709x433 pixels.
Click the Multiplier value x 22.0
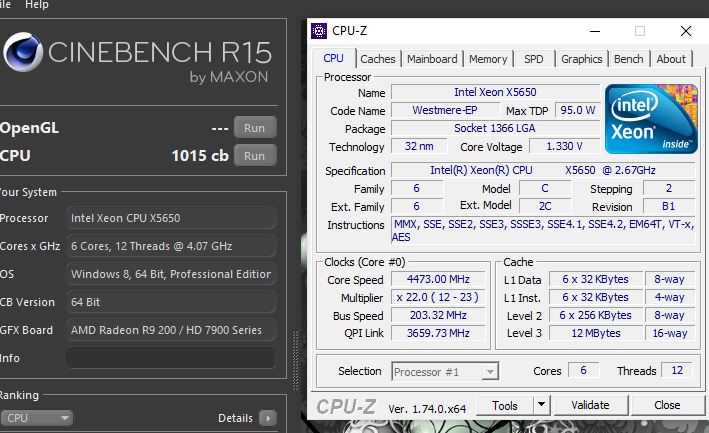(x=438, y=297)
